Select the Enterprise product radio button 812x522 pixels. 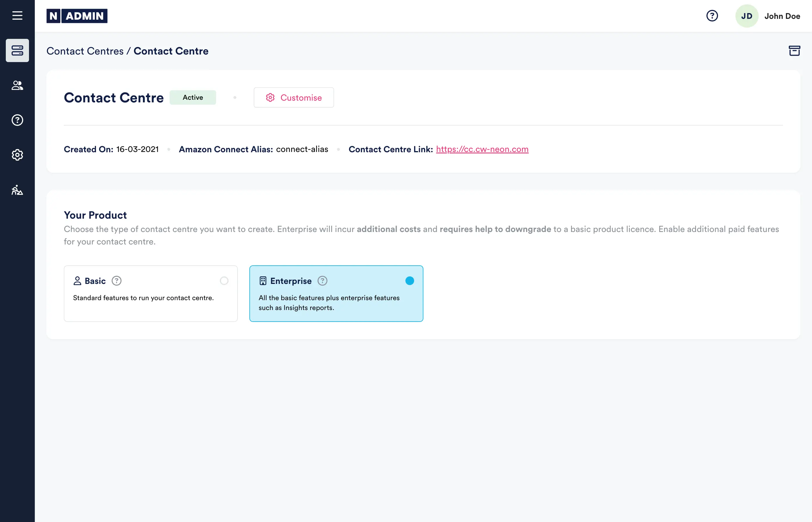click(409, 281)
